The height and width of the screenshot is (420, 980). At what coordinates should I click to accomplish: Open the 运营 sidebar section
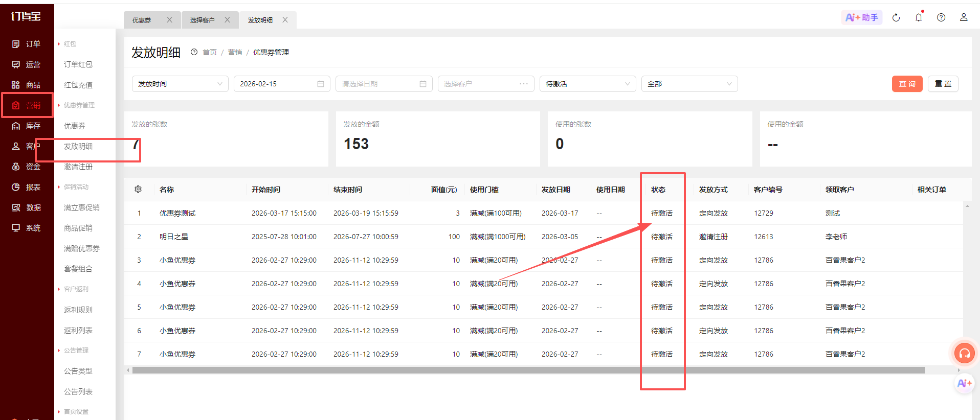[27, 64]
